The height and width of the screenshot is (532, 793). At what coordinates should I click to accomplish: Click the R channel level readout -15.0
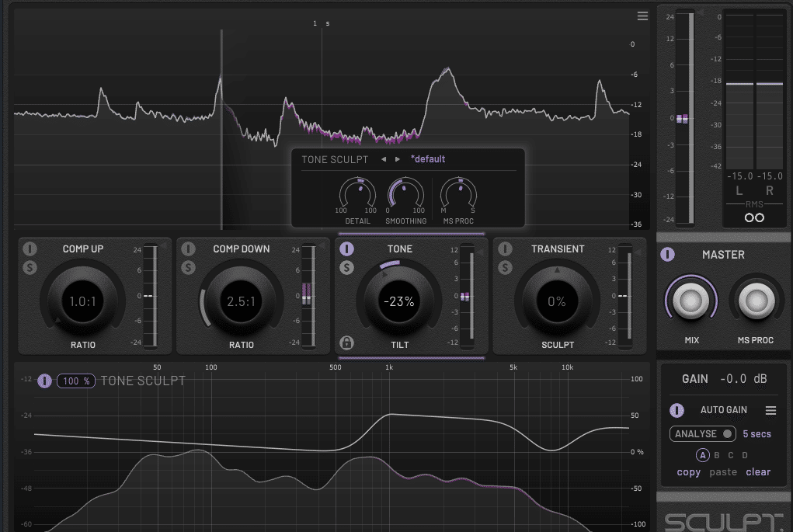tap(770, 176)
